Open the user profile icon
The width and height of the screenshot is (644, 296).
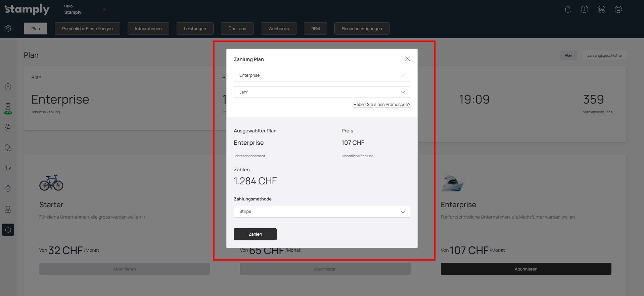coord(618,9)
